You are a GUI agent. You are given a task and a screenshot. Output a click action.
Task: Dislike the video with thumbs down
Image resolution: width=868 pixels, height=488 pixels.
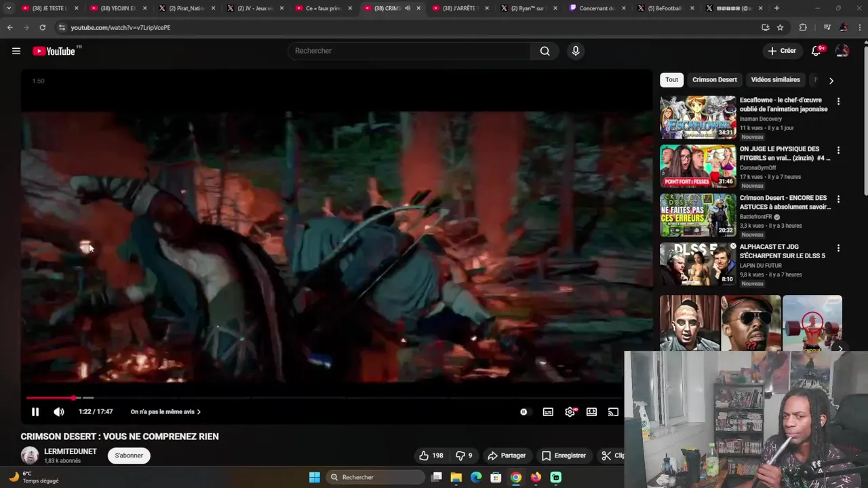click(464, 455)
